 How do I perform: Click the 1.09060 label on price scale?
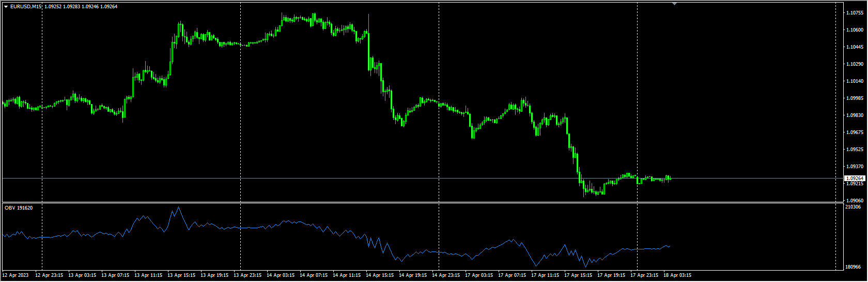coord(855,201)
